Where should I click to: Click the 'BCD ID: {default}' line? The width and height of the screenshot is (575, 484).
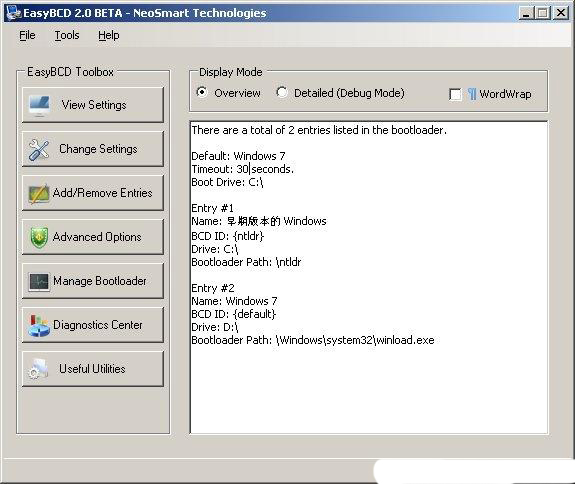[234, 314]
